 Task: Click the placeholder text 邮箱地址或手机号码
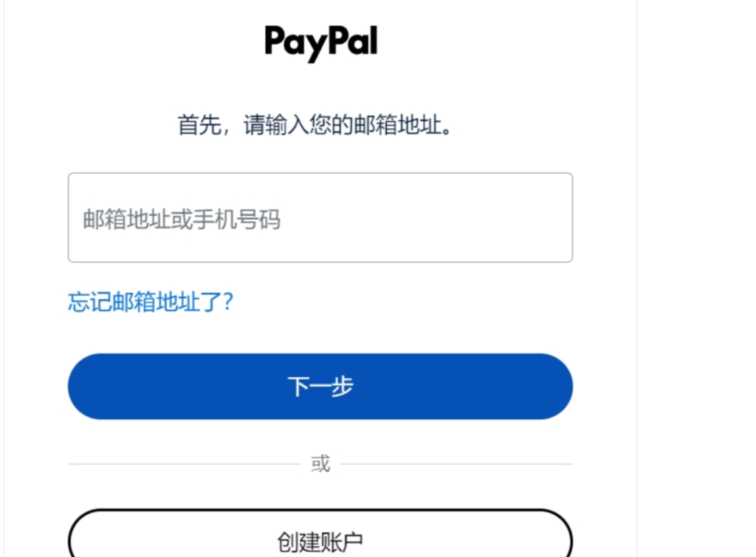tap(182, 219)
